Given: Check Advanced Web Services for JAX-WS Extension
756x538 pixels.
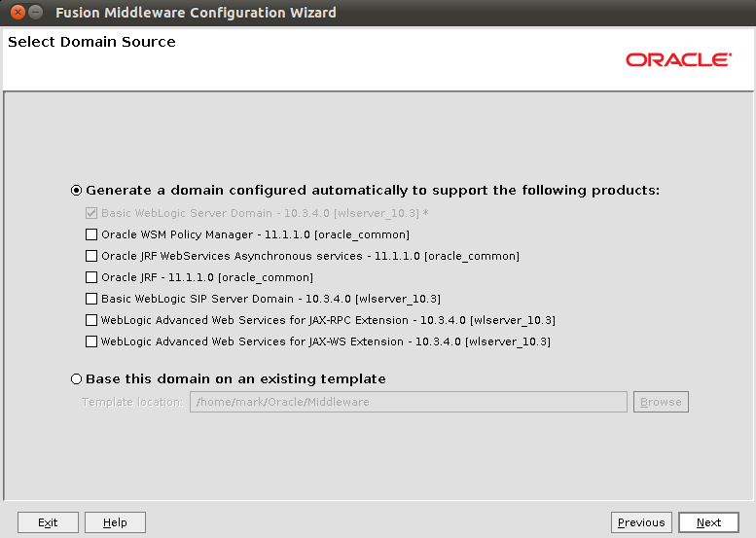Looking at the screenshot, I should [x=91, y=341].
